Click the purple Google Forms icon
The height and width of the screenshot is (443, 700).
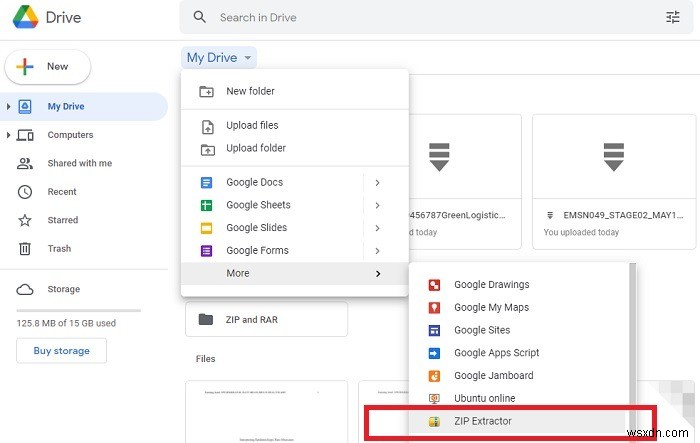[206, 251]
